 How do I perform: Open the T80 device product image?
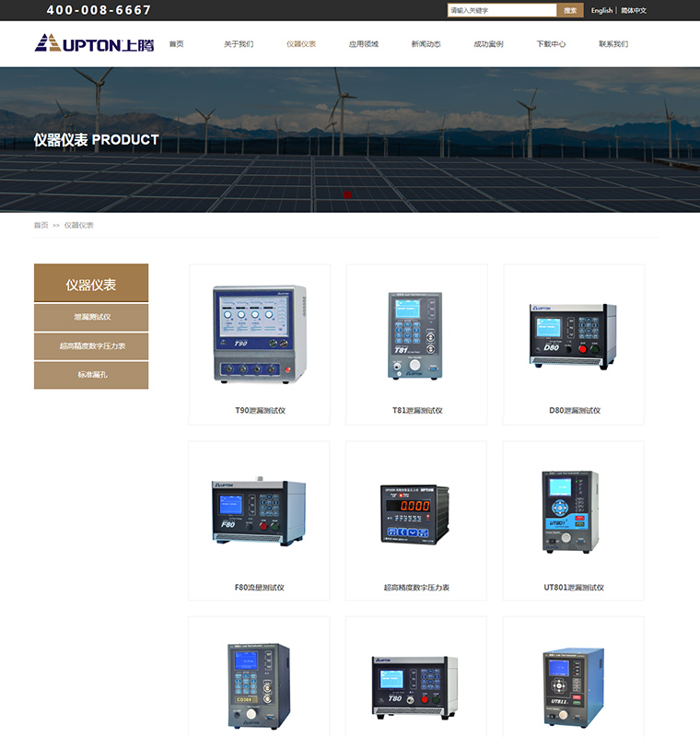coord(414,687)
